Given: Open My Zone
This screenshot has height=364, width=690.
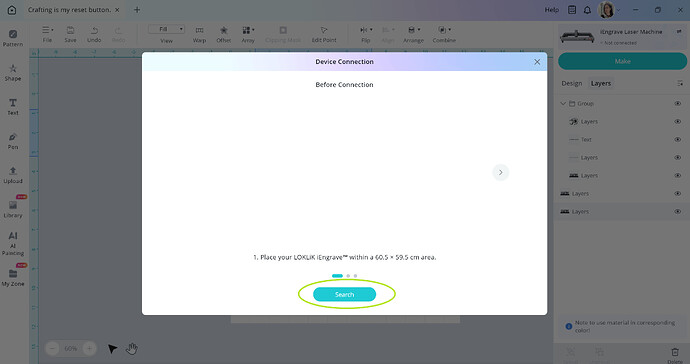Looking at the screenshot, I should 13,278.
